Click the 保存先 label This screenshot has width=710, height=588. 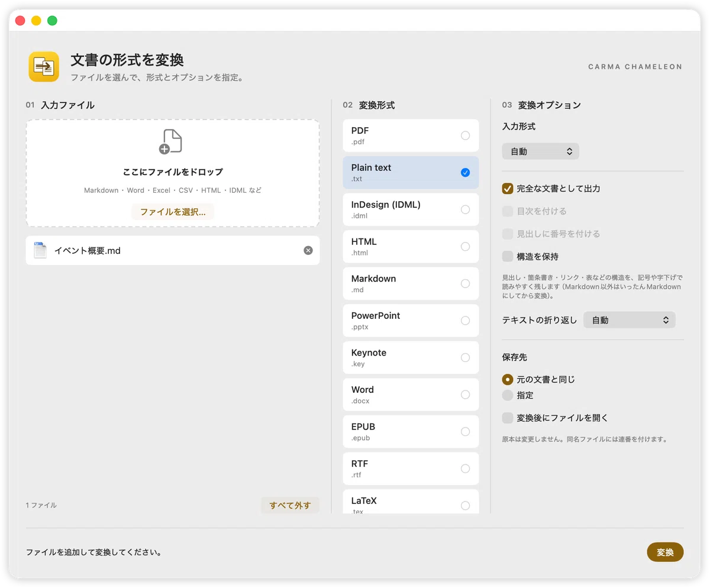(x=514, y=357)
